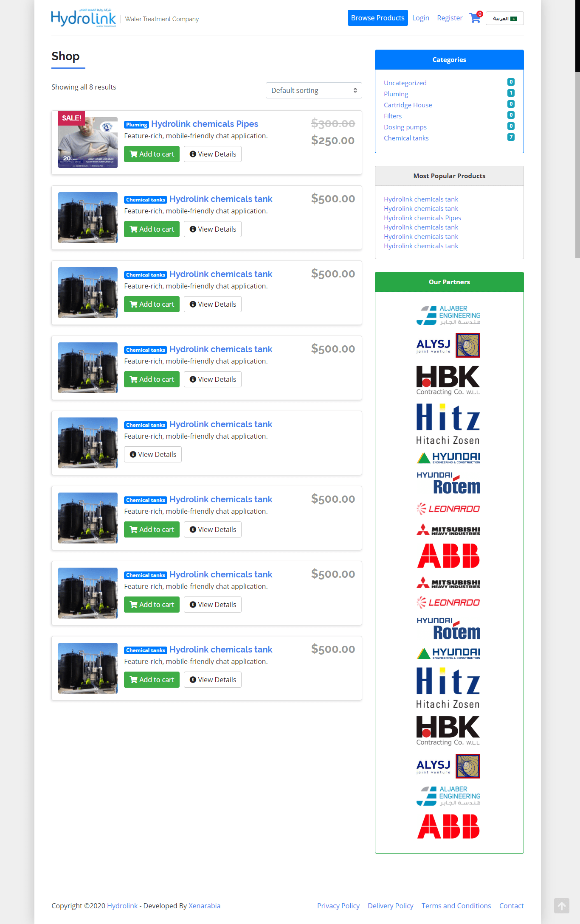Click the Register link
This screenshot has width=580, height=924.
pyautogui.click(x=450, y=18)
